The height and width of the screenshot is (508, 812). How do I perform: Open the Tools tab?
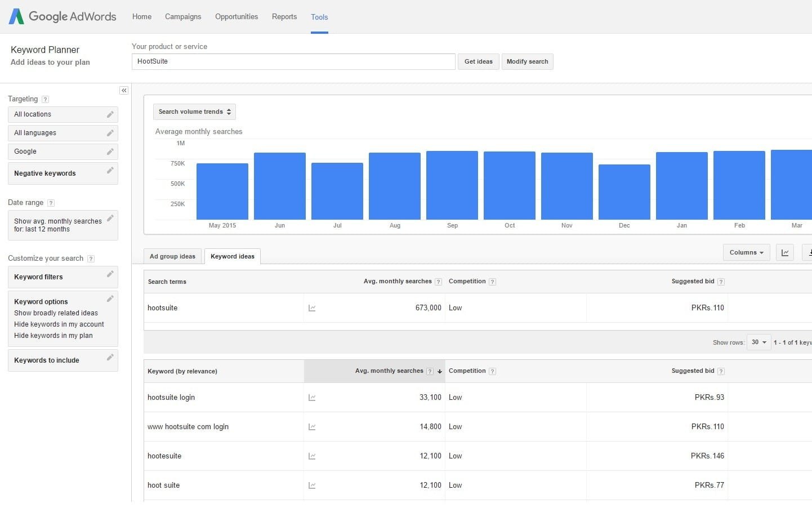point(319,17)
